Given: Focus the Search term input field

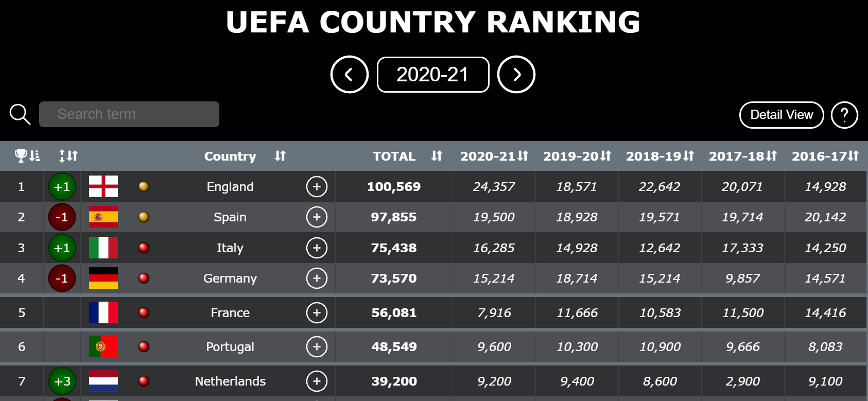Looking at the screenshot, I should point(129,114).
